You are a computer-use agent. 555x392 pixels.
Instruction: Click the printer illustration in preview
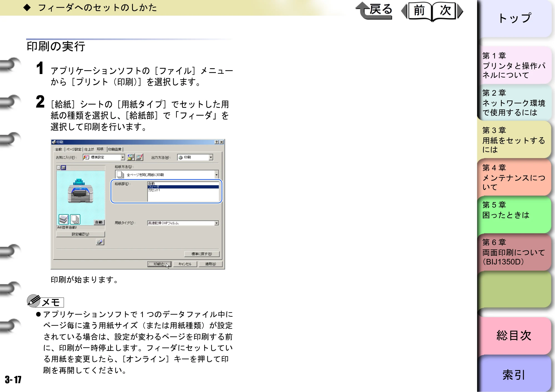80,191
